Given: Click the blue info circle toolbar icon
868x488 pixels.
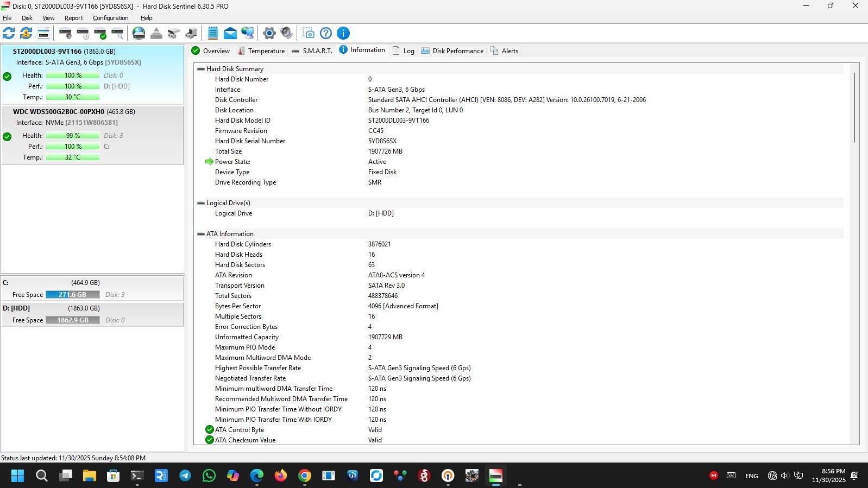Looking at the screenshot, I should coord(343,33).
